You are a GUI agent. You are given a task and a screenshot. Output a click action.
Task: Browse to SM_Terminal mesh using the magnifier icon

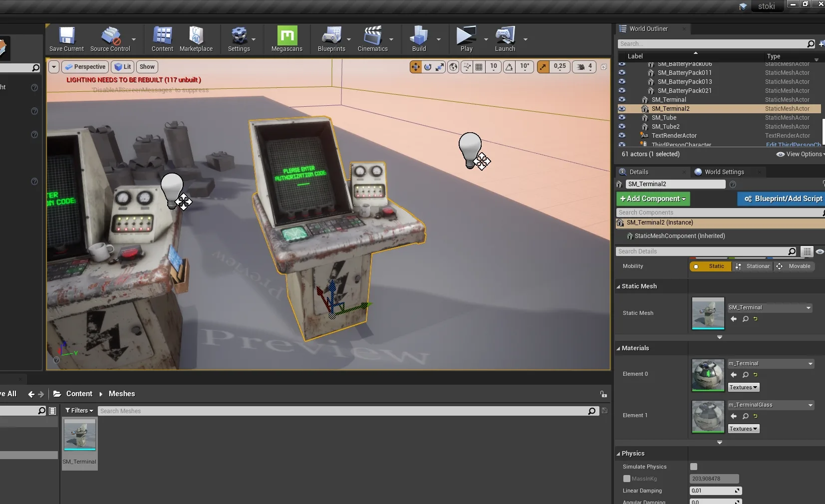[x=745, y=319]
